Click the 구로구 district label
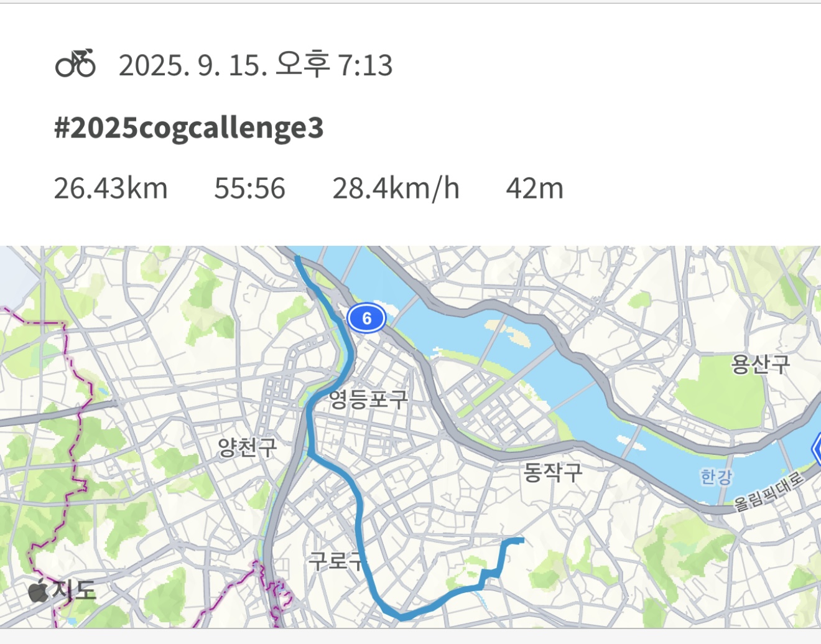 [336, 560]
